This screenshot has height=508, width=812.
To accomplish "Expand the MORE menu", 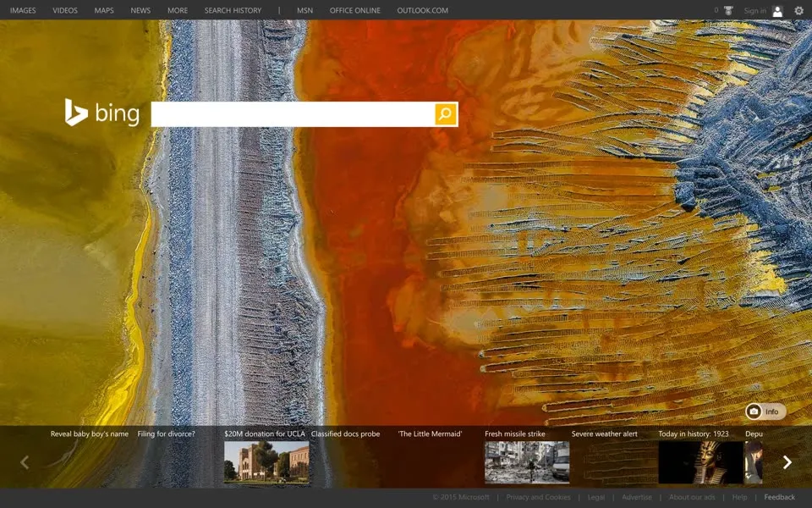I will 178,10.
